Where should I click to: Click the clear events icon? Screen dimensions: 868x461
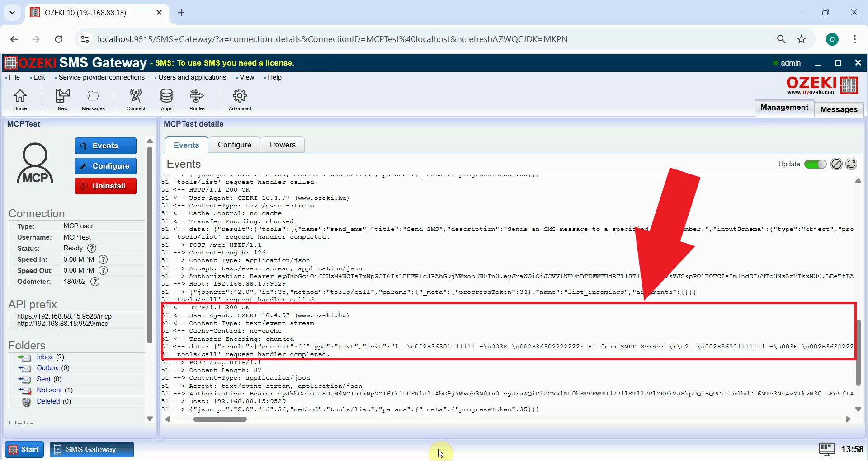[836, 164]
